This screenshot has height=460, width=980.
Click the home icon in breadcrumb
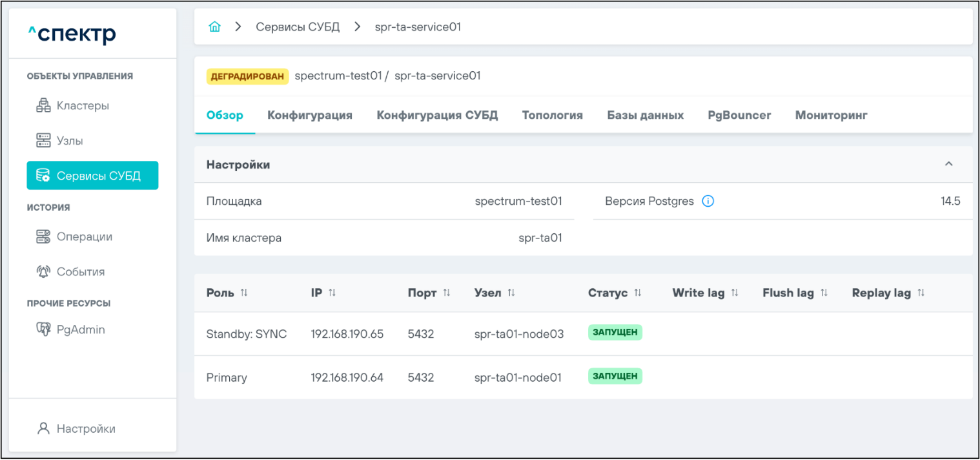(214, 27)
